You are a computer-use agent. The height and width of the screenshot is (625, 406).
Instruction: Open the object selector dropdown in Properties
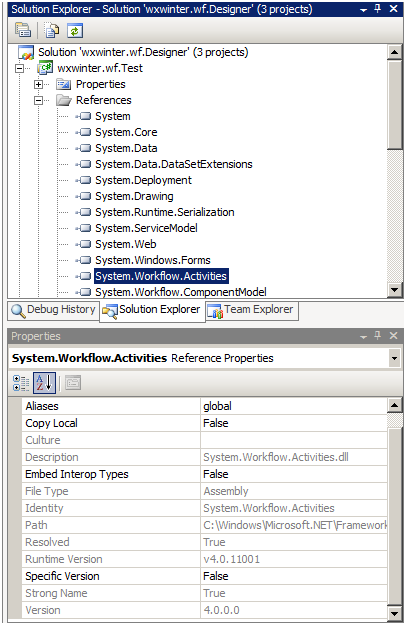tap(394, 358)
